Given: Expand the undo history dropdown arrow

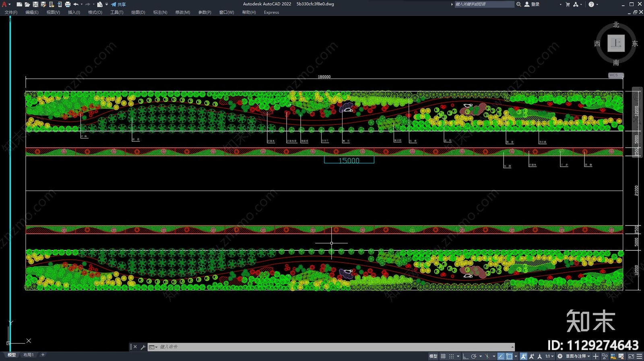Looking at the screenshot, I should (82, 4).
